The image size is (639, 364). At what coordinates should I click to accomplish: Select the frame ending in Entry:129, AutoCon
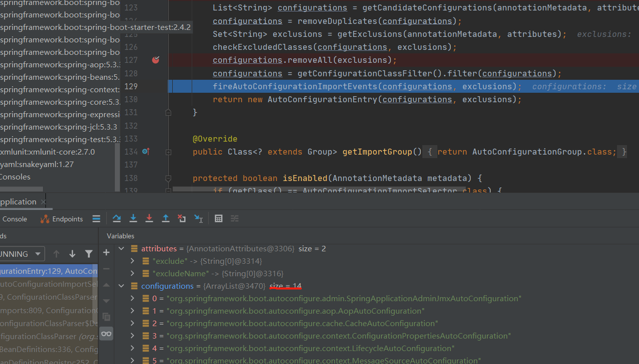click(48, 271)
